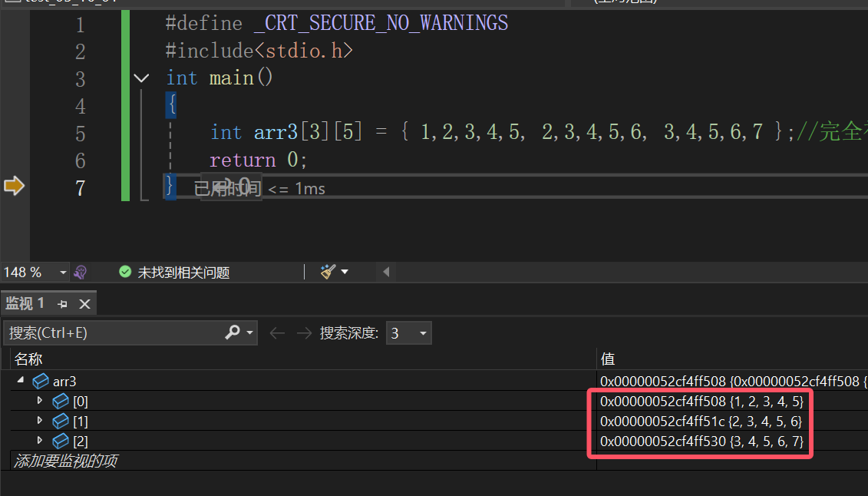Click the code cleanup broom icon
The width and height of the screenshot is (868, 496).
(x=328, y=271)
